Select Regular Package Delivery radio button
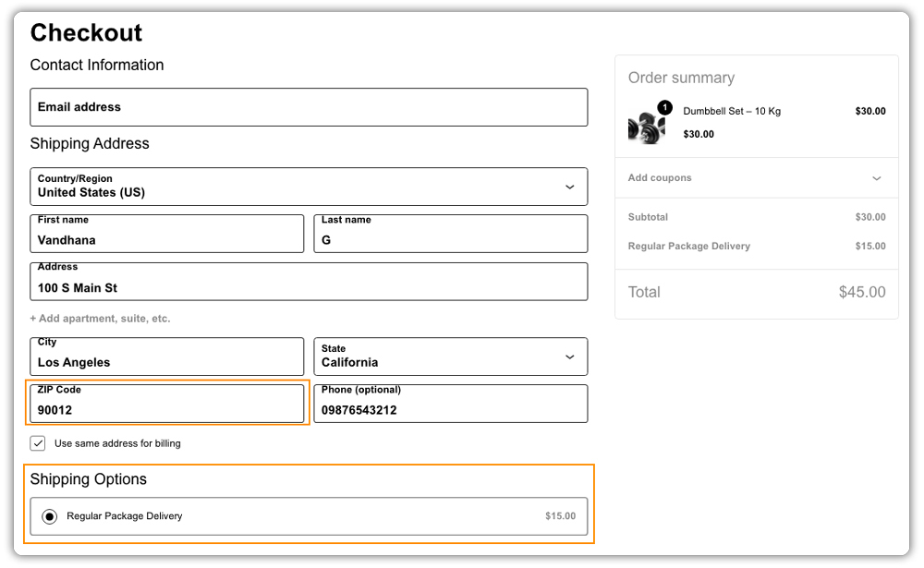 50,516
